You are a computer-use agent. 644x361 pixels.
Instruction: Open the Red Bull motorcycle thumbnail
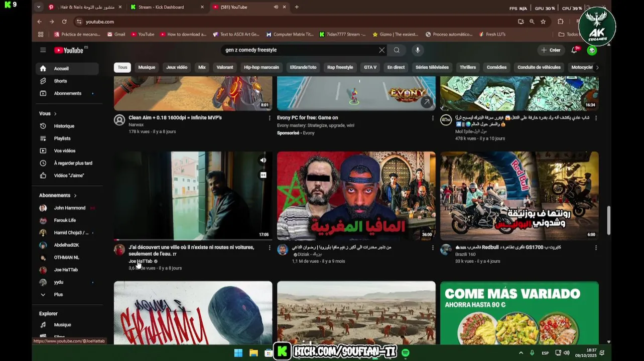pyautogui.click(x=520, y=196)
